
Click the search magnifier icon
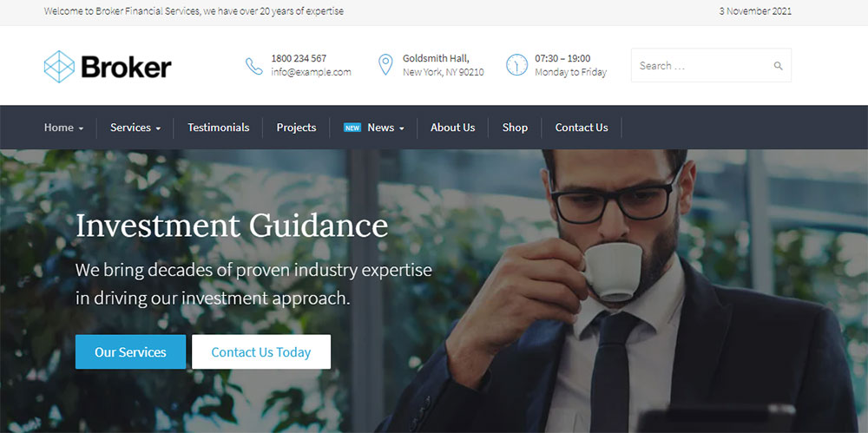(778, 66)
